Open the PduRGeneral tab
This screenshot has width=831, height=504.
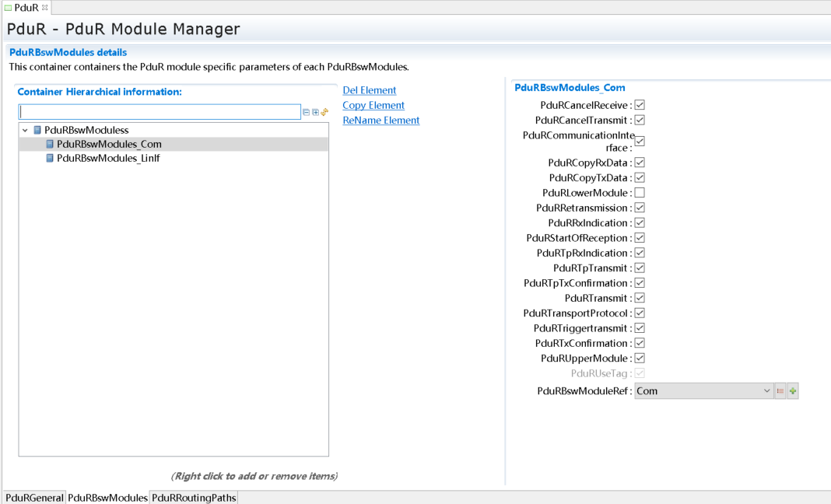(x=33, y=498)
